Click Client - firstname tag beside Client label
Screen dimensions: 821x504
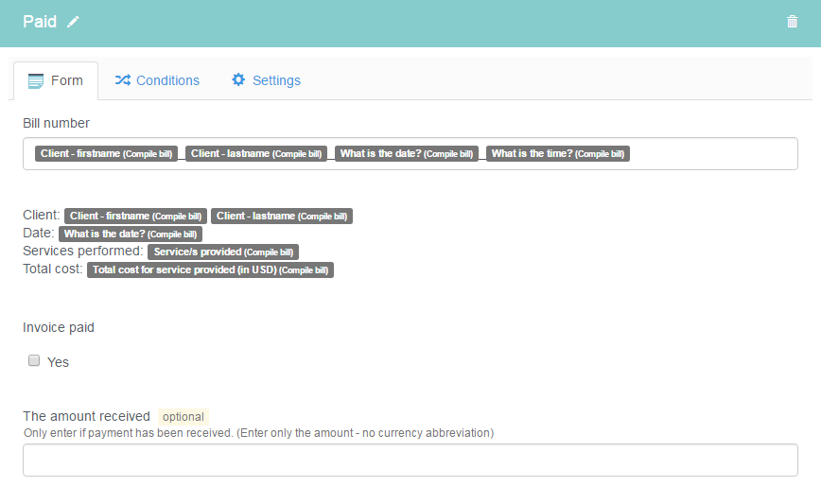tap(135, 217)
